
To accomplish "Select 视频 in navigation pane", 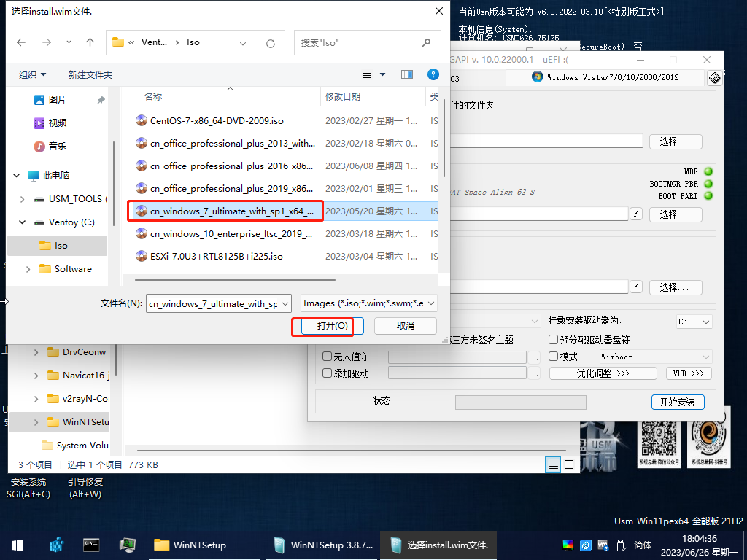I will point(57,122).
